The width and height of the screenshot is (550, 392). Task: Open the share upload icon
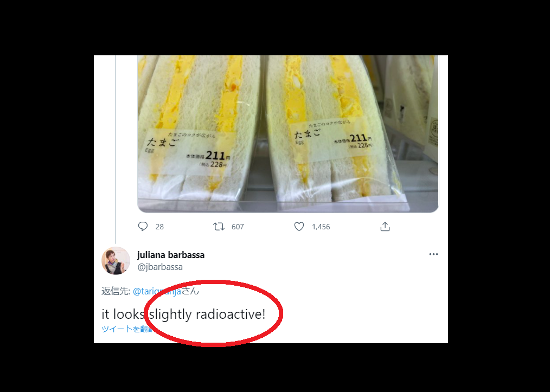385,227
